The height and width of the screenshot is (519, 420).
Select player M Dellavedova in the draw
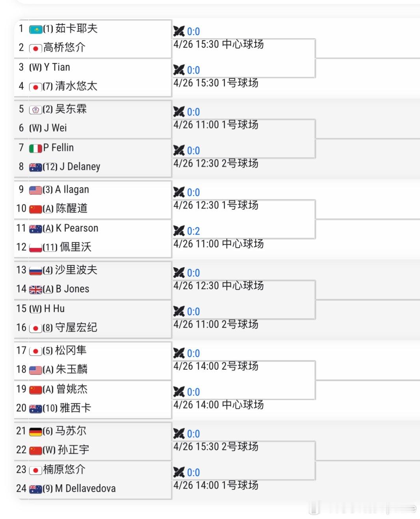(x=85, y=489)
